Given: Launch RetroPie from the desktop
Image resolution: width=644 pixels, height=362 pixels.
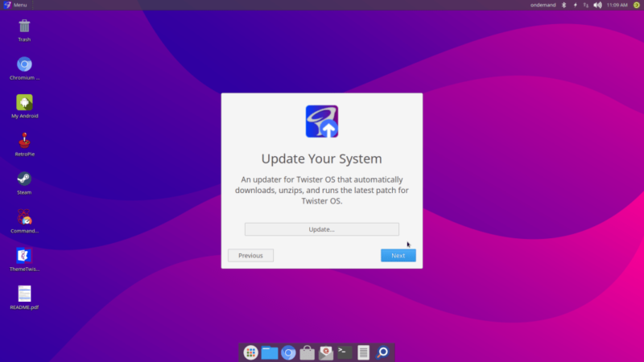Looking at the screenshot, I should coord(24,145).
